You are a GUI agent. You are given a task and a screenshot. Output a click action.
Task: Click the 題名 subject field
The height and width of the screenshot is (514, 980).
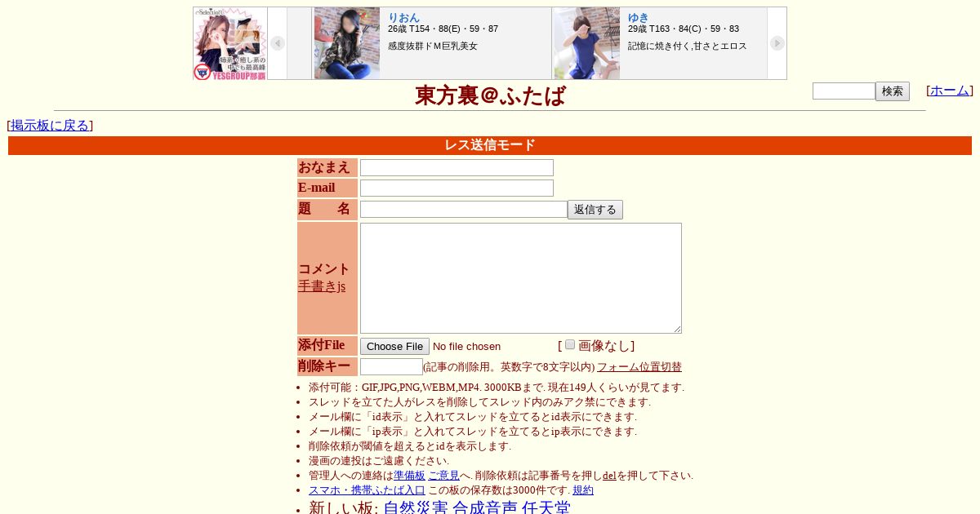[x=464, y=210]
